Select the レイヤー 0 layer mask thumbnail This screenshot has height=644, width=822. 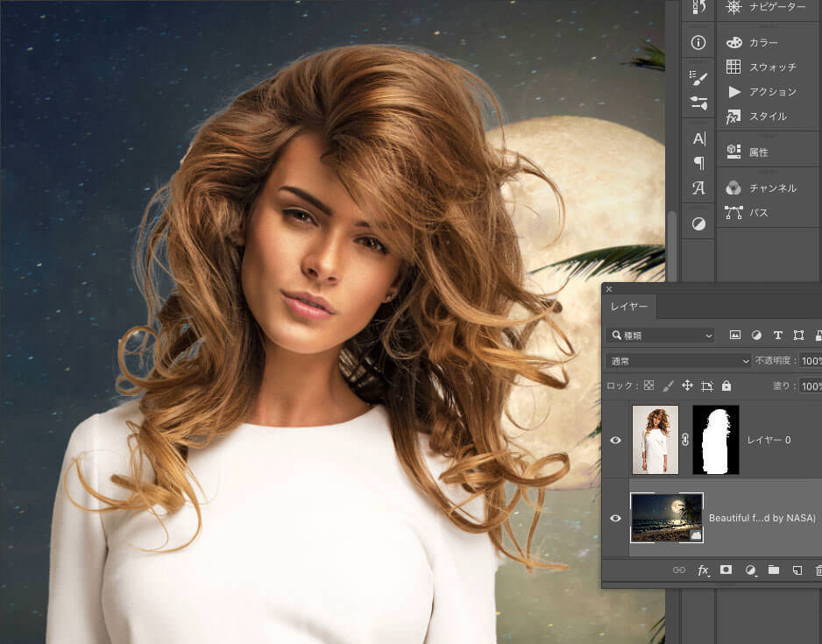pyautogui.click(x=716, y=440)
